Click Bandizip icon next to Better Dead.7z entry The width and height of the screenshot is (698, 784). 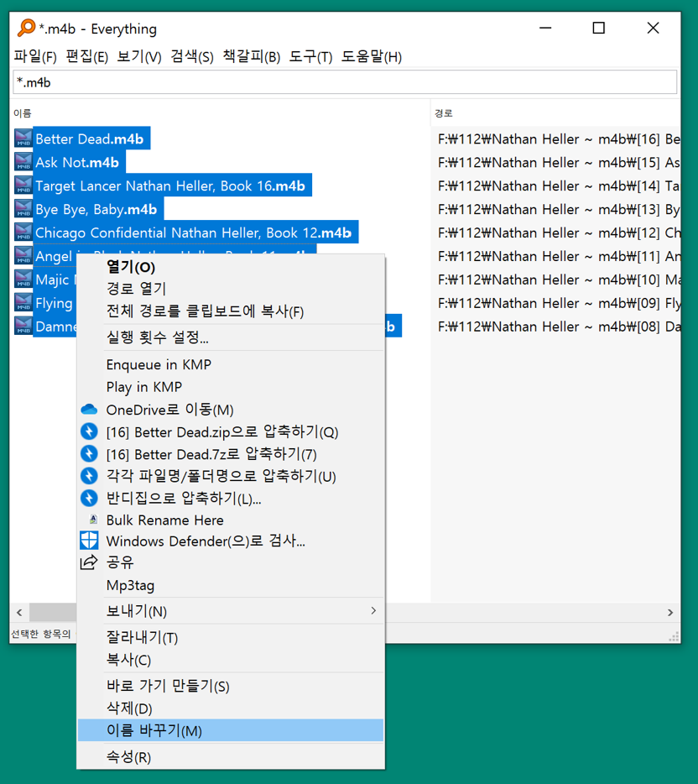(89, 453)
